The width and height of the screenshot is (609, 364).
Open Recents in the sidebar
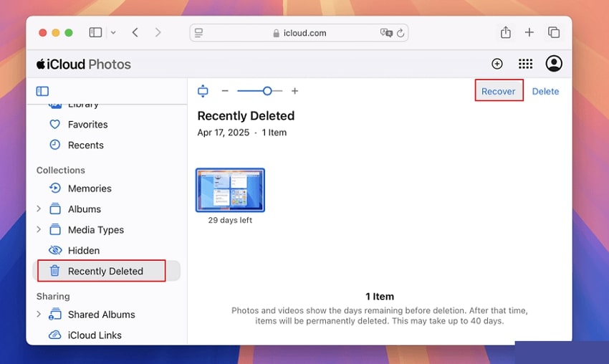(x=86, y=145)
